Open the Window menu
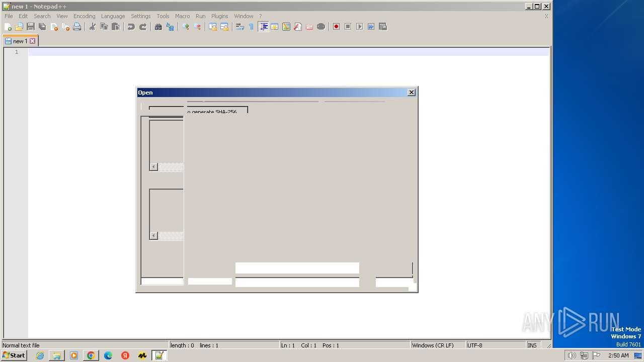 [x=244, y=16]
